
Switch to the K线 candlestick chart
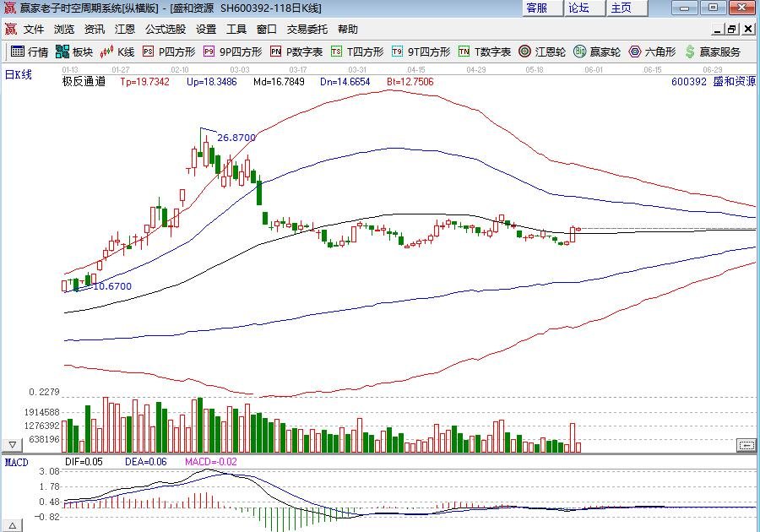pyautogui.click(x=117, y=52)
